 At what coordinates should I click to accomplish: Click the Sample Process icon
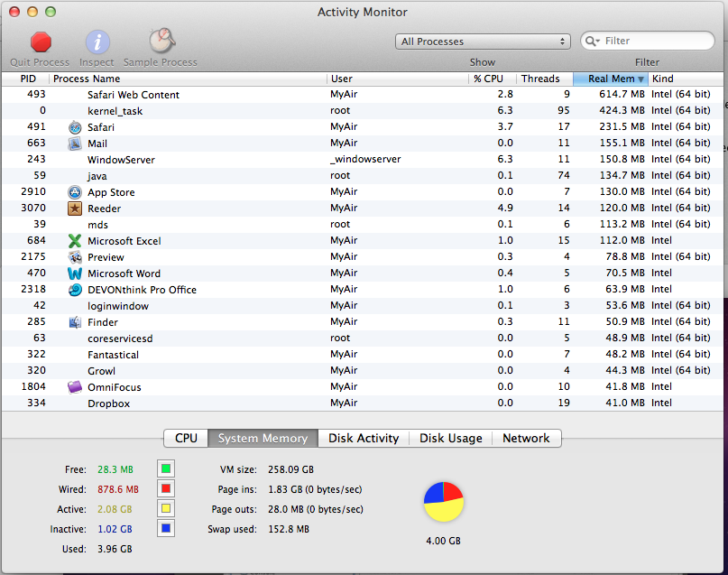[161, 41]
